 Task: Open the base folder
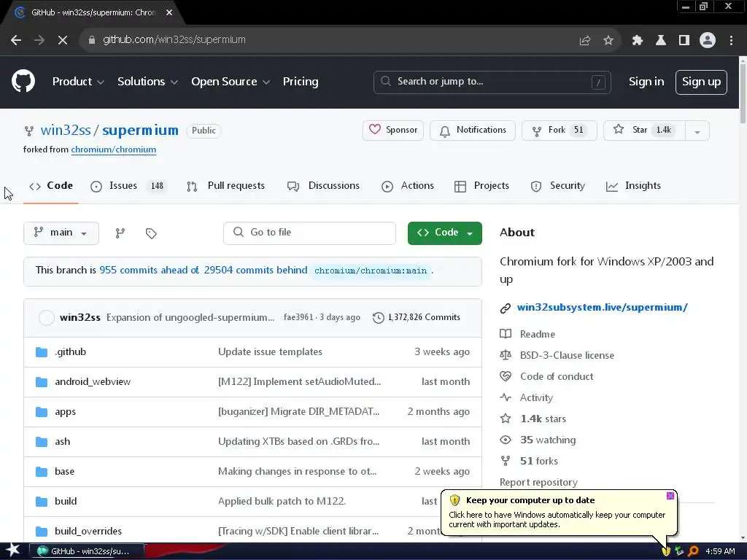tap(64, 472)
